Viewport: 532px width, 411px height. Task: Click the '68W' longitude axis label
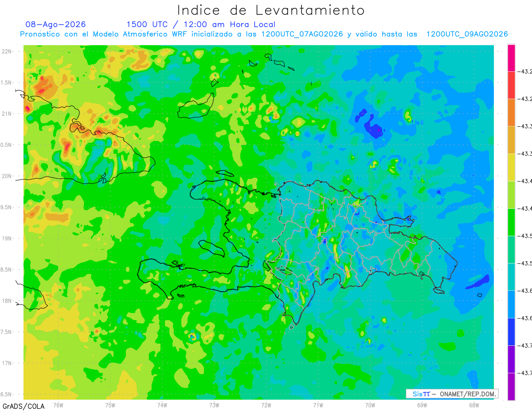click(x=473, y=404)
